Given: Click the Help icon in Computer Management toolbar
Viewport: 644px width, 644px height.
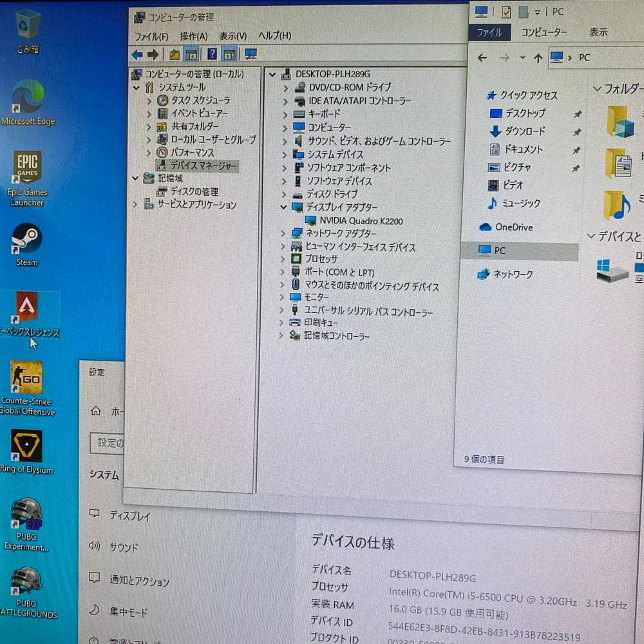Looking at the screenshot, I should 211,53.
